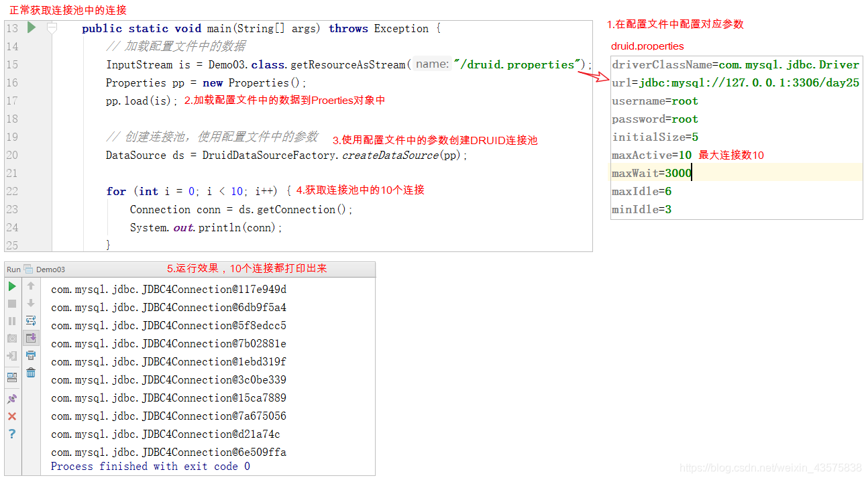Viewport: 868px width, 480px height.
Task: Click the maxActive=10 property entry
Action: (651, 156)
